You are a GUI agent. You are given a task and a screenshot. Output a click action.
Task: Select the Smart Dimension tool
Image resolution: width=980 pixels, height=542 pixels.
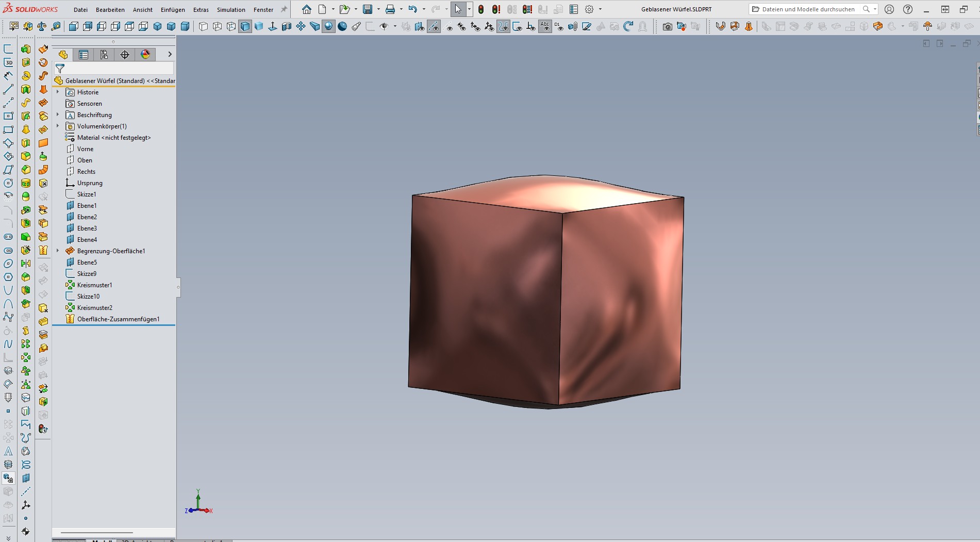click(x=8, y=76)
